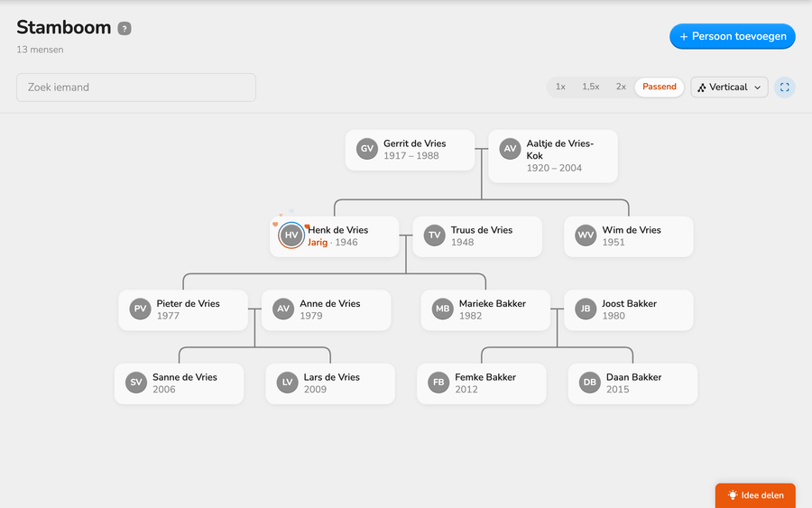The image size is (812, 508).
Task: Set zoom level to 1x
Action: 560,87
